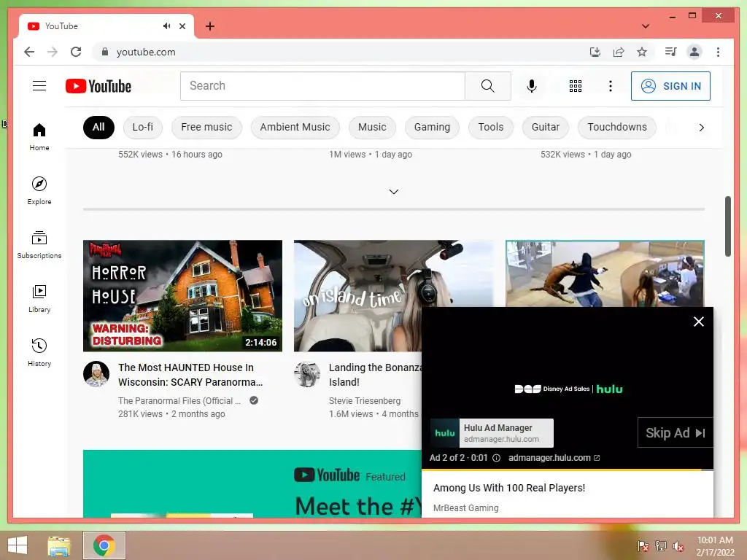The height and width of the screenshot is (560, 747).
Task: Click the forward navigation arrow
Action: click(53, 52)
